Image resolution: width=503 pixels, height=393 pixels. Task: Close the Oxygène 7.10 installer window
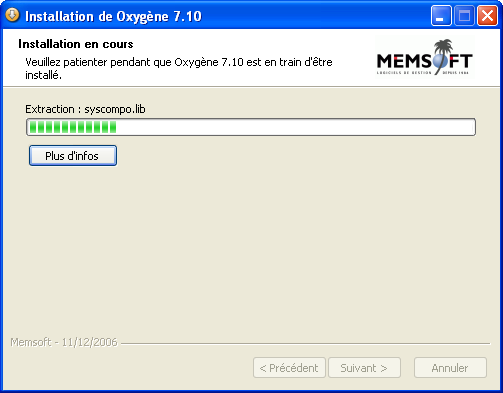pos(487,16)
